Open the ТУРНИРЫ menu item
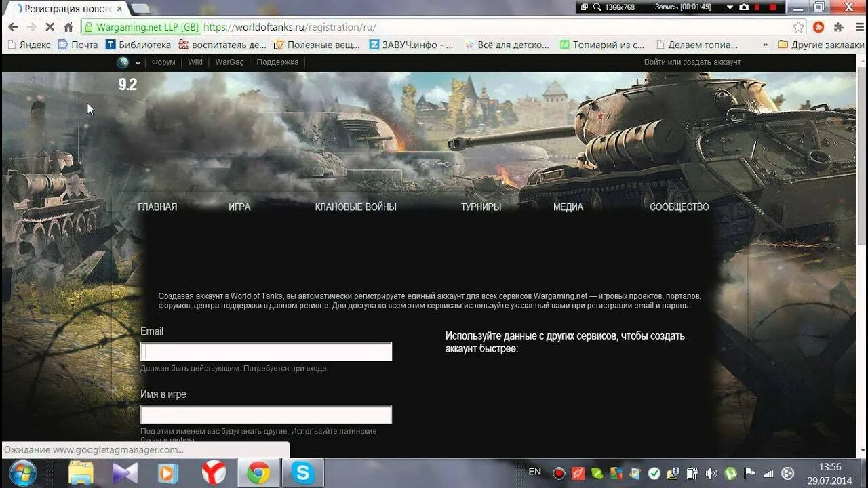 point(481,207)
